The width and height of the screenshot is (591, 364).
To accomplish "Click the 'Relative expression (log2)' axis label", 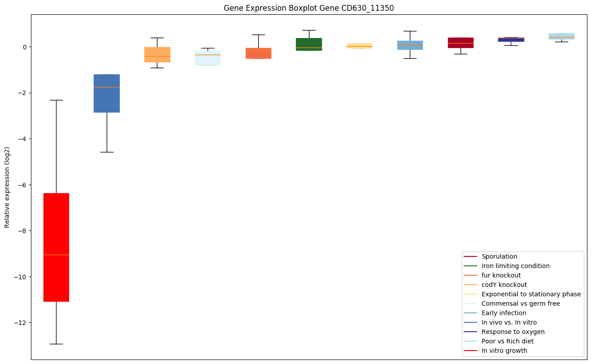I will (7, 187).
